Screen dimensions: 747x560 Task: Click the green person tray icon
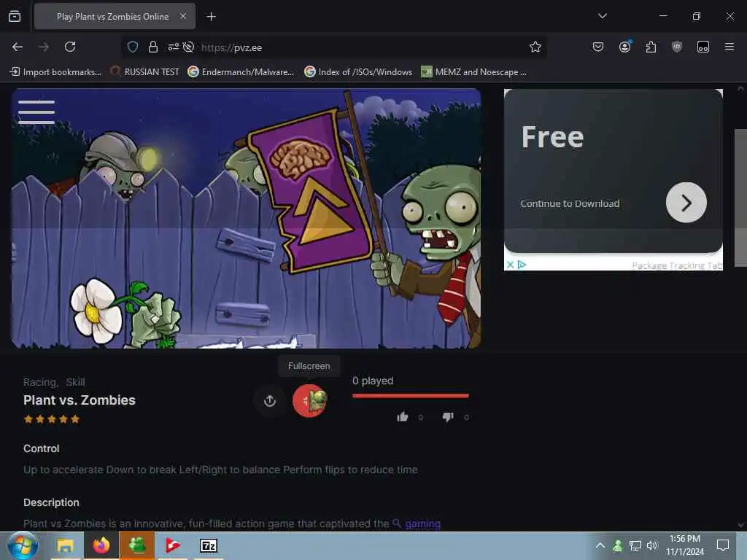[x=617, y=545]
